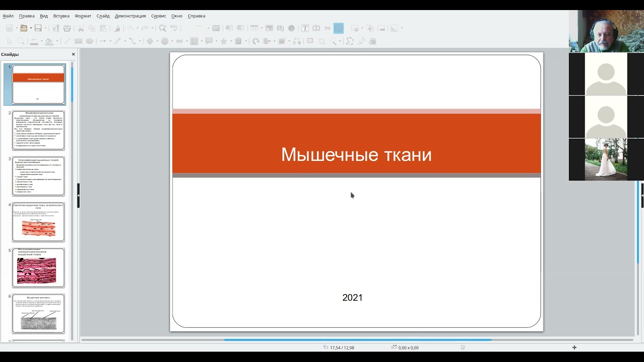Click the Undo arrow icon
The height and width of the screenshot is (362, 644).
pyautogui.click(x=130, y=28)
